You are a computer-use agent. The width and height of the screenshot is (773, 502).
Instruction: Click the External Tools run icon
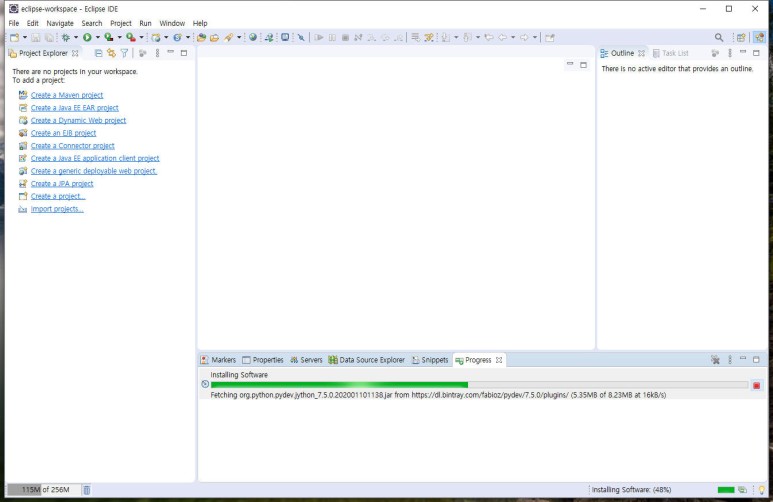pyautogui.click(x=131, y=37)
